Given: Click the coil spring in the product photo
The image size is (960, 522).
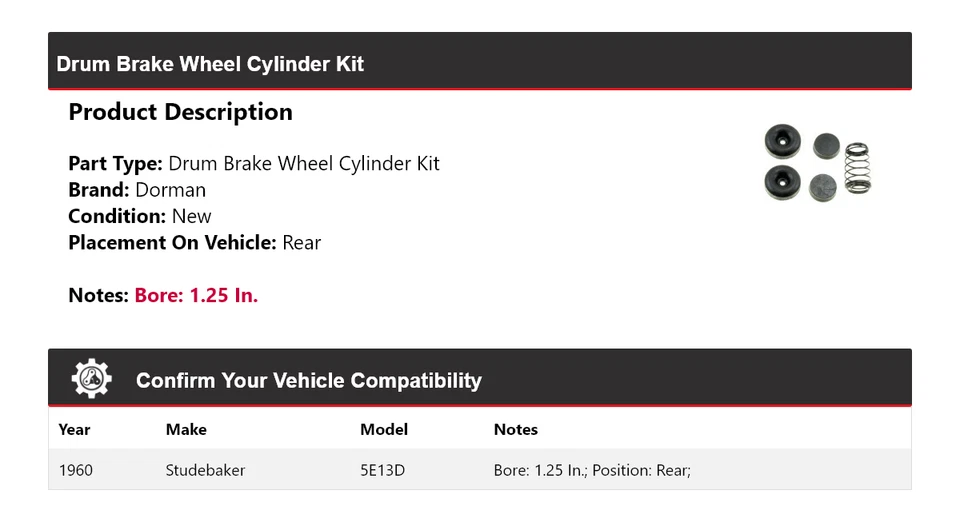Looking at the screenshot, I should (x=857, y=168).
